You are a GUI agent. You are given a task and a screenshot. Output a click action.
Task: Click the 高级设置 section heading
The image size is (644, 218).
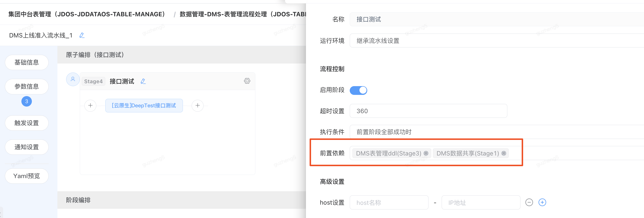point(332,182)
